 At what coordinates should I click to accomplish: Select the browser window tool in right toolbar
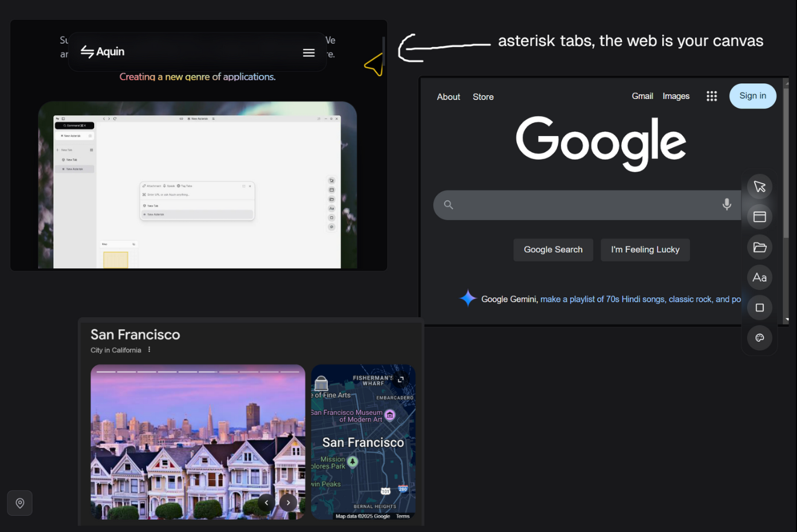pos(760,217)
